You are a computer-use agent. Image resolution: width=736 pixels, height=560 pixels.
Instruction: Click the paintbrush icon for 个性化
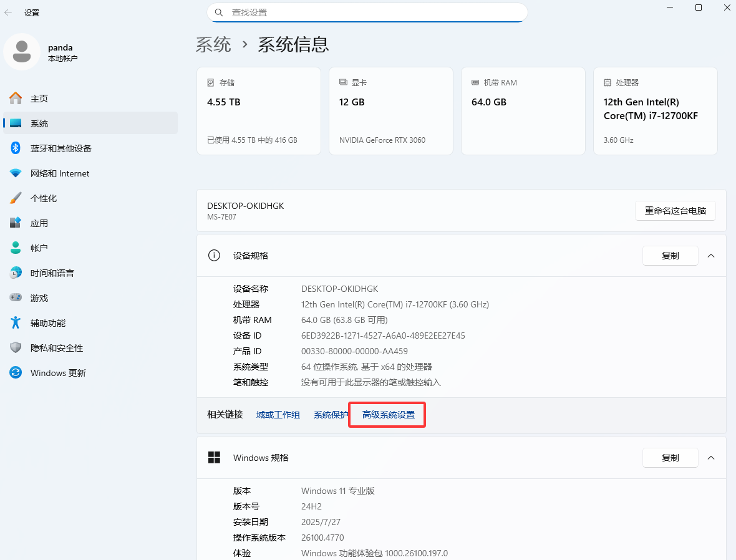16,198
